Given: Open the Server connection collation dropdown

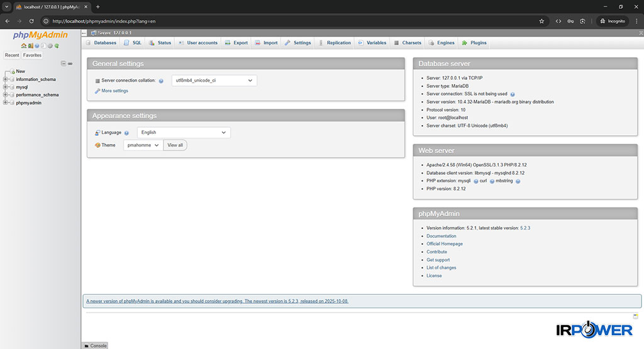Looking at the screenshot, I should click(x=214, y=80).
